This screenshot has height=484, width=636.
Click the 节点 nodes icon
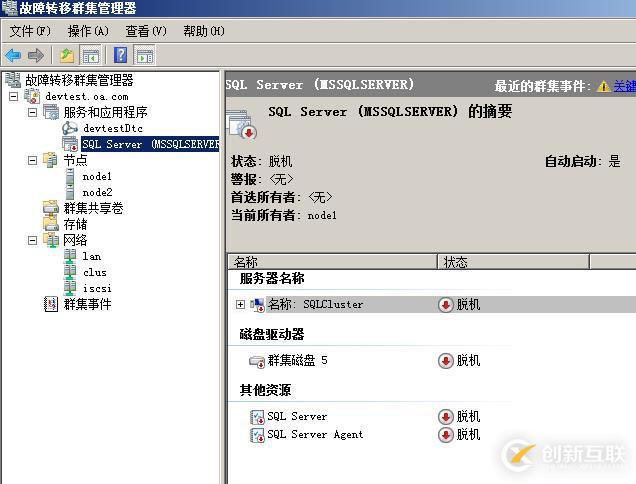tap(50, 160)
